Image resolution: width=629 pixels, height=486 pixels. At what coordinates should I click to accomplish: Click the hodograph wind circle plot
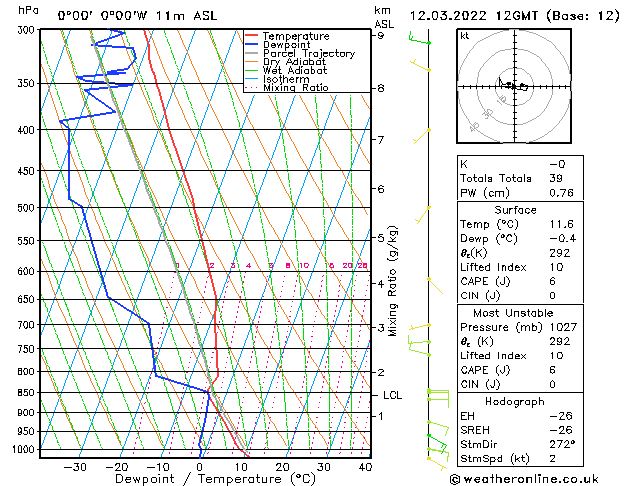pos(514,86)
